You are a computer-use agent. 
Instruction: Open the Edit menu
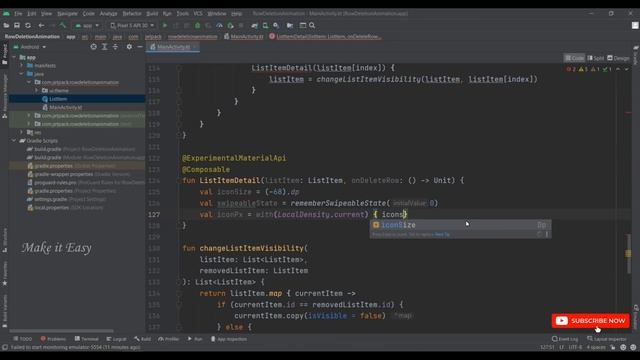32,13
